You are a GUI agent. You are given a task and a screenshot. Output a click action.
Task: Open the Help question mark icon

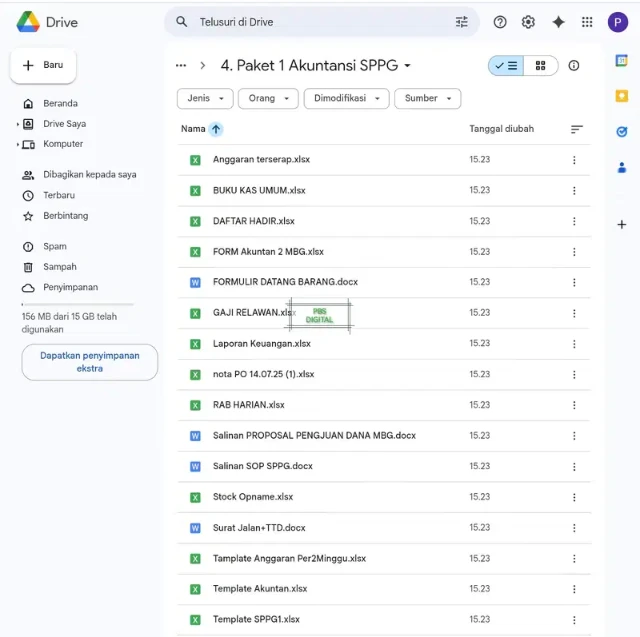pyautogui.click(x=500, y=22)
